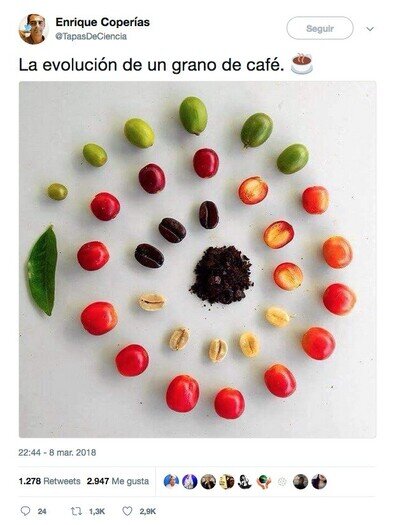
Task: View the 2.947 Me gusta list
Action: point(118,481)
